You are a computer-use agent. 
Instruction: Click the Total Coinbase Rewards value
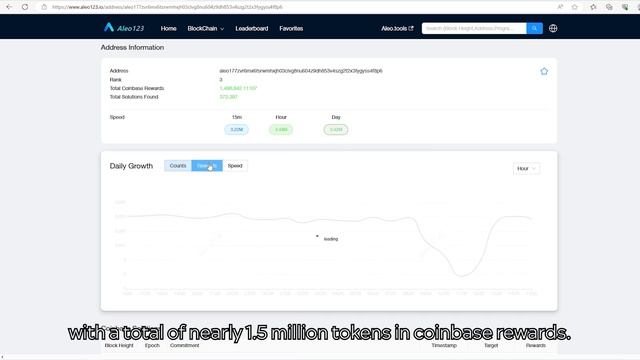point(238,88)
